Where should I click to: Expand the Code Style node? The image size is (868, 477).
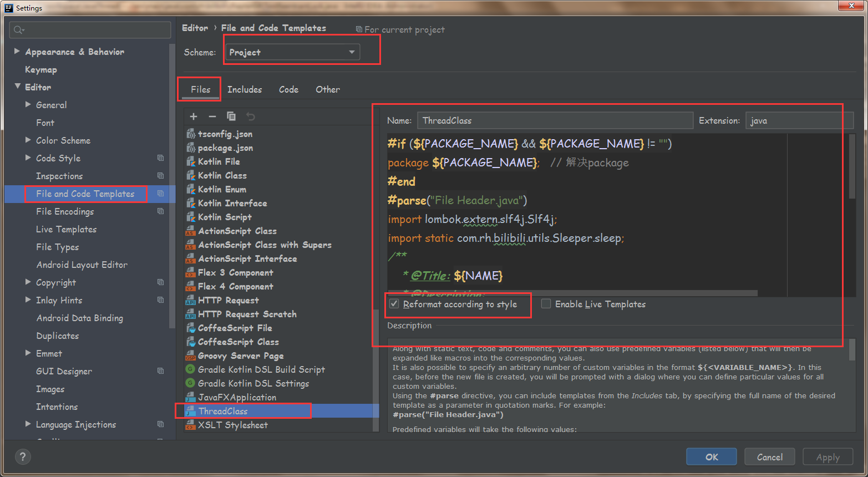28,158
